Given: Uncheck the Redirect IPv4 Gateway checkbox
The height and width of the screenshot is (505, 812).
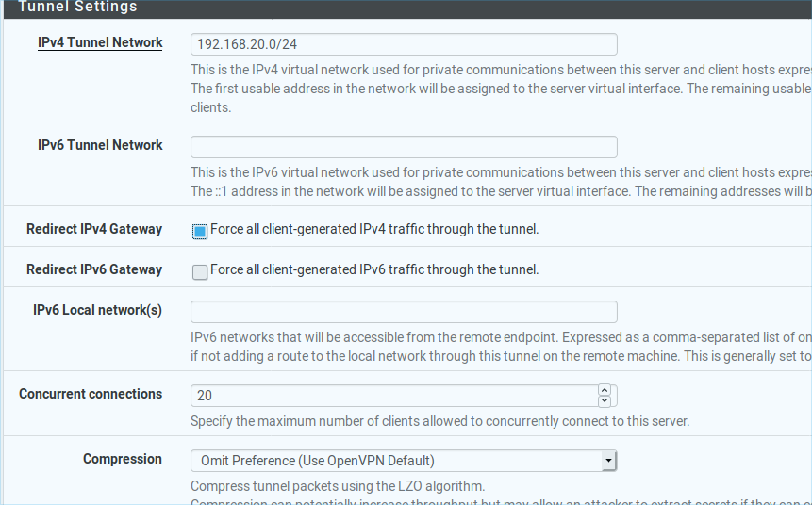Looking at the screenshot, I should click(x=200, y=231).
